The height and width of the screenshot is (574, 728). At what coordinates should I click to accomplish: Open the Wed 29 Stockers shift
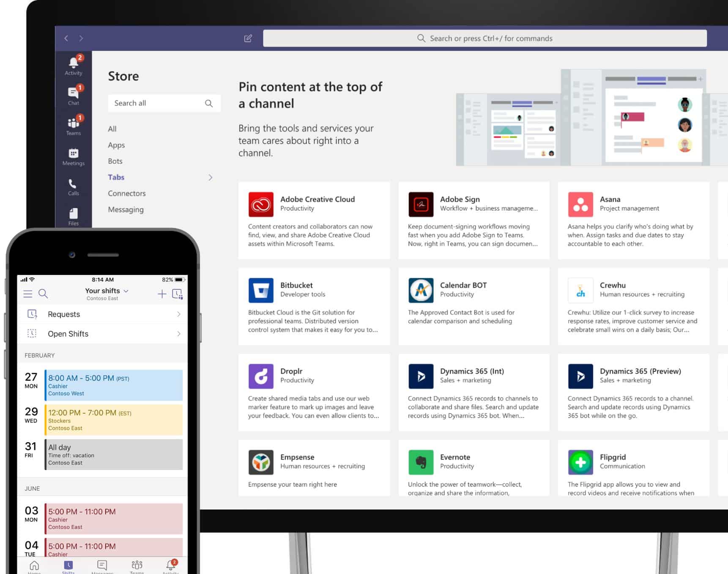(114, 420)
